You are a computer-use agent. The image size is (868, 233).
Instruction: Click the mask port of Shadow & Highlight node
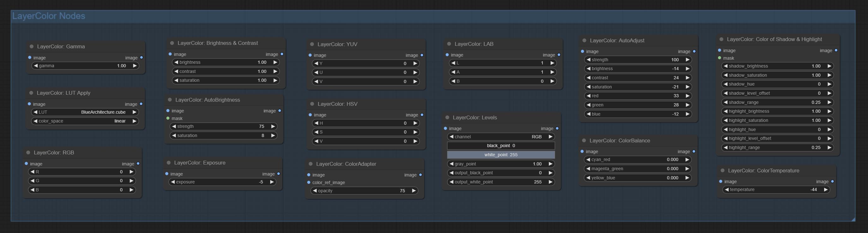(720, 58)
